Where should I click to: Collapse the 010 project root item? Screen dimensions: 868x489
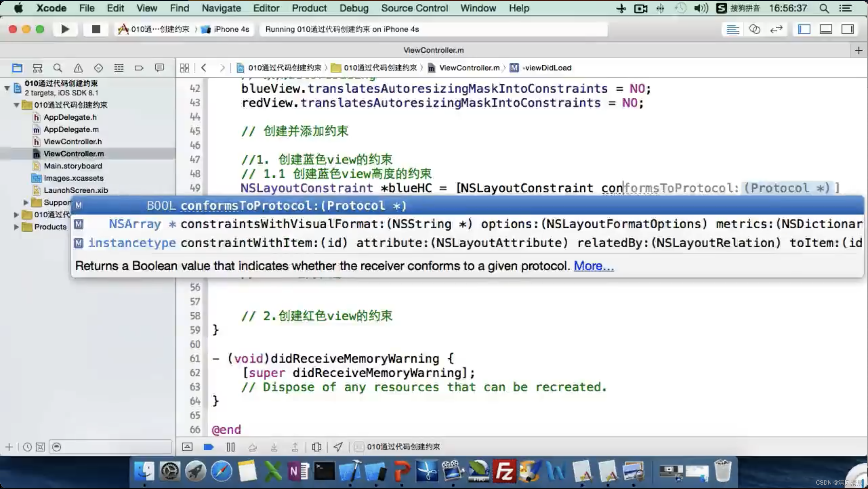point(7,88)
